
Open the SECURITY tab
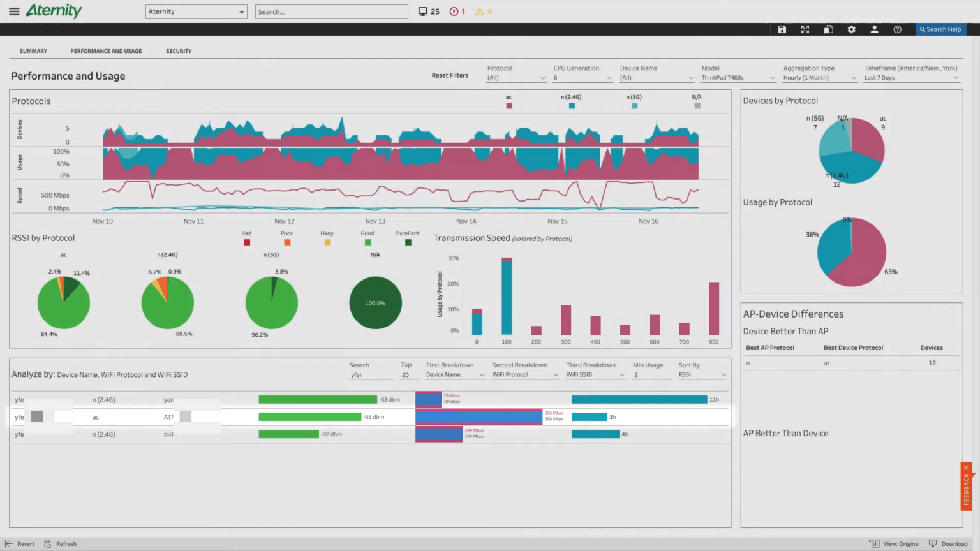[x=179, y=51]
